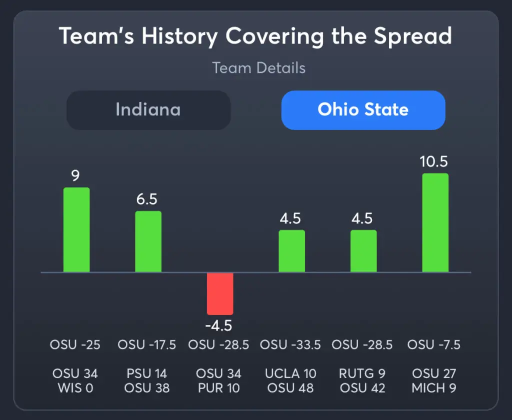Open the RUTG 9 OSU 42 score
Screen dimensions: 512x420
tap(362, 380)
